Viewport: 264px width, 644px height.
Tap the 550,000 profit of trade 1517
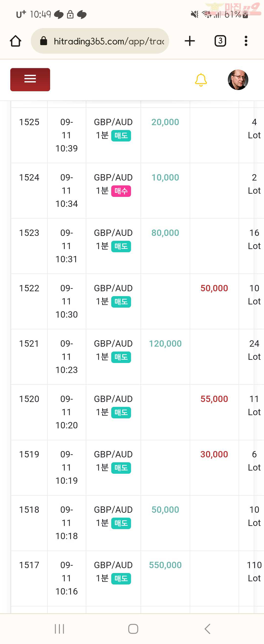pos(165,565)
